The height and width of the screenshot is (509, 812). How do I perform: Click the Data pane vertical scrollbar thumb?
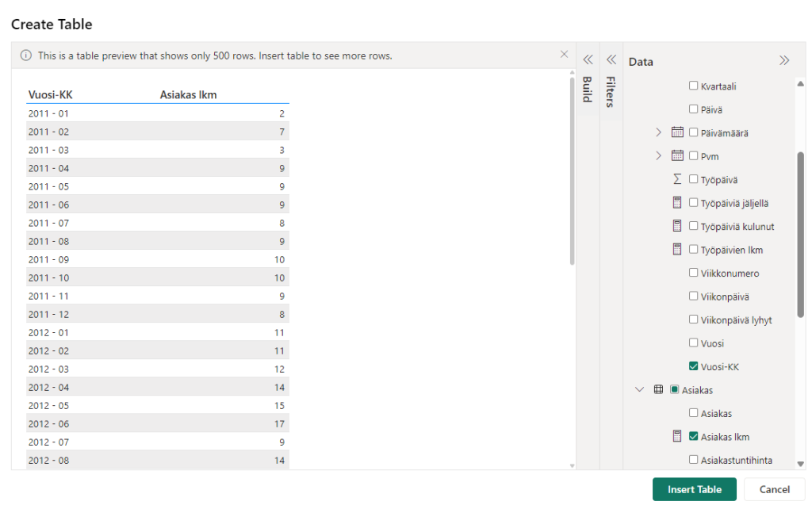pos(801,235)
